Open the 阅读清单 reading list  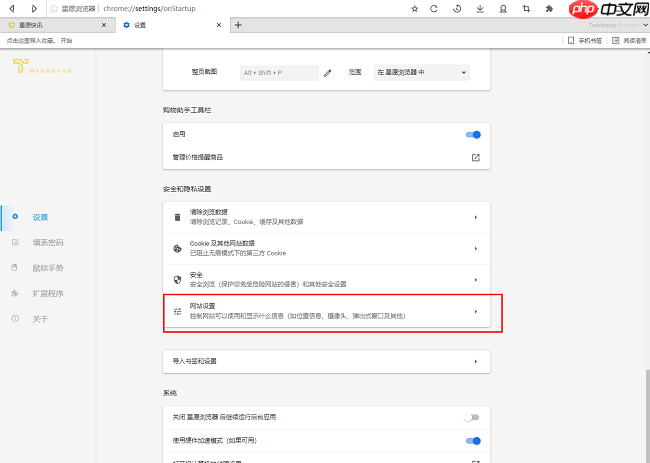pos(629,41)
